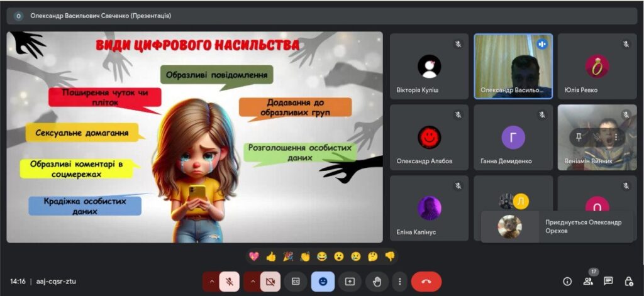Send the crying face reaction
Screen dimensions: 644x296
[x=356, y=256]
